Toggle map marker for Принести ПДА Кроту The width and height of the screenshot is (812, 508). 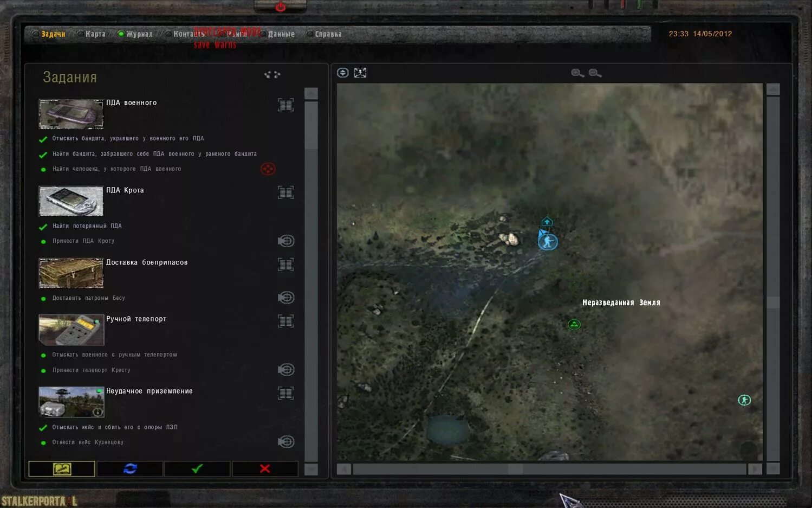coord(286,241)
